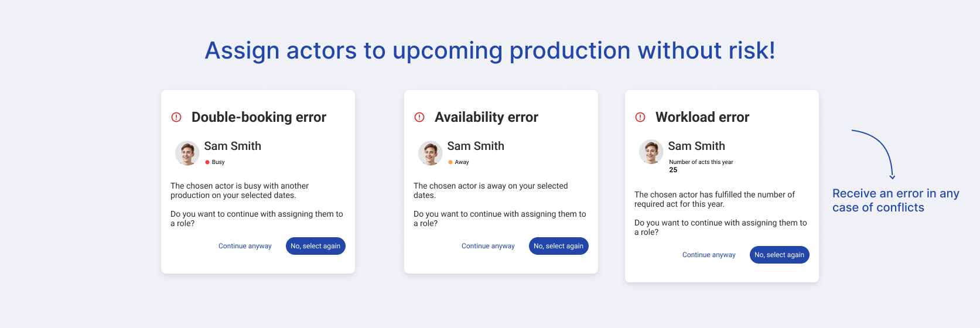The width and height of the screenshot is (980, 328).
Task: Click Sam Smith's avatar in Availability card
Action: 430,153
